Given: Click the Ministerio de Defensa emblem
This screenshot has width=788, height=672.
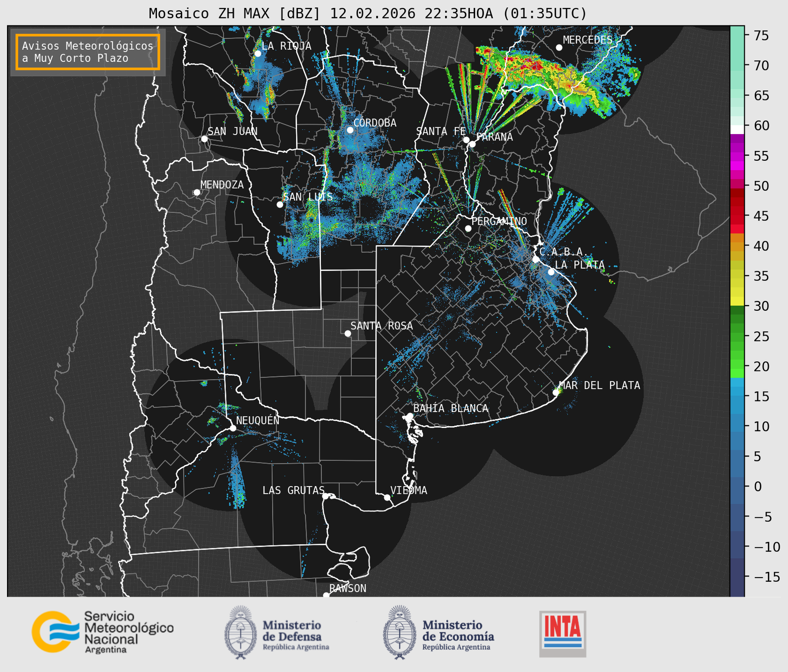Looking at the screenshot, I should [241, 632].
